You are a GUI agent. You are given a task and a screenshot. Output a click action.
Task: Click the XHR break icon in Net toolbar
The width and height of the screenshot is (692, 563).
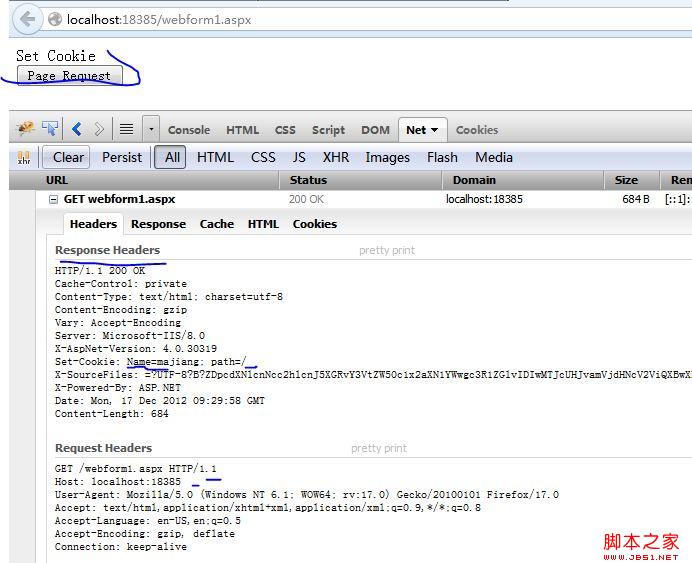[24, 158]
